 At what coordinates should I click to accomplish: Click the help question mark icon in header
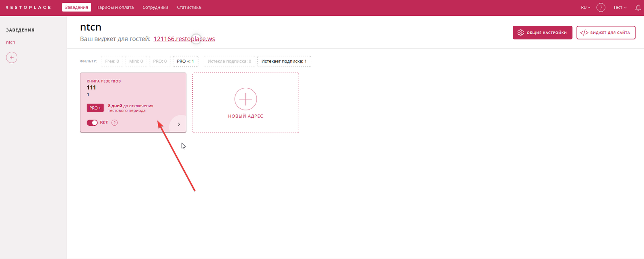pyautogui.click(x=601, y=8)
